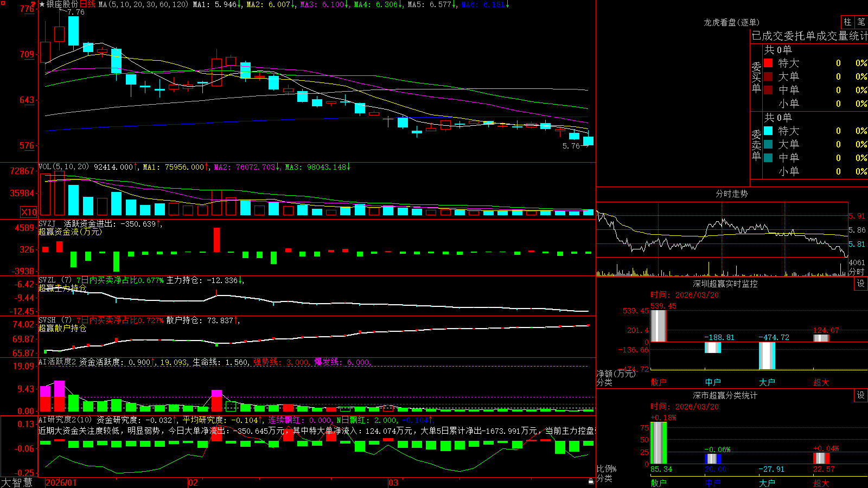
Task: Click the cyan 特大 sell-order color swatch
Action: pyautogui.click(x=768, y=131)
